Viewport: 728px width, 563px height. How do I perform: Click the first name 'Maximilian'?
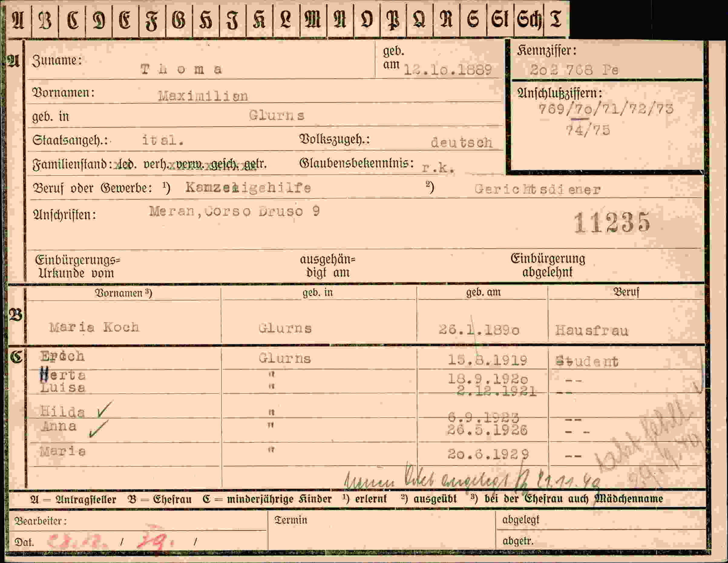coord(203,96)
